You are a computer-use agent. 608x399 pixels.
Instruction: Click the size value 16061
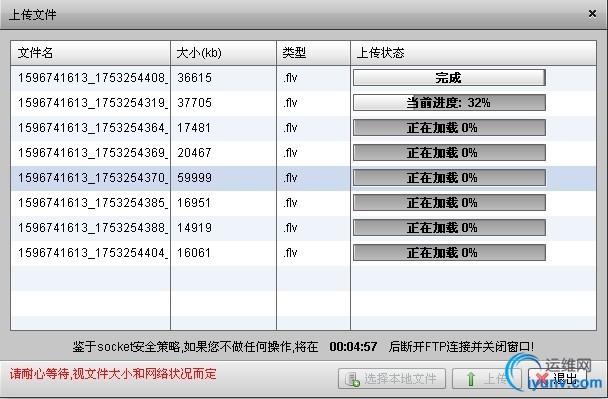coord(194,252)
